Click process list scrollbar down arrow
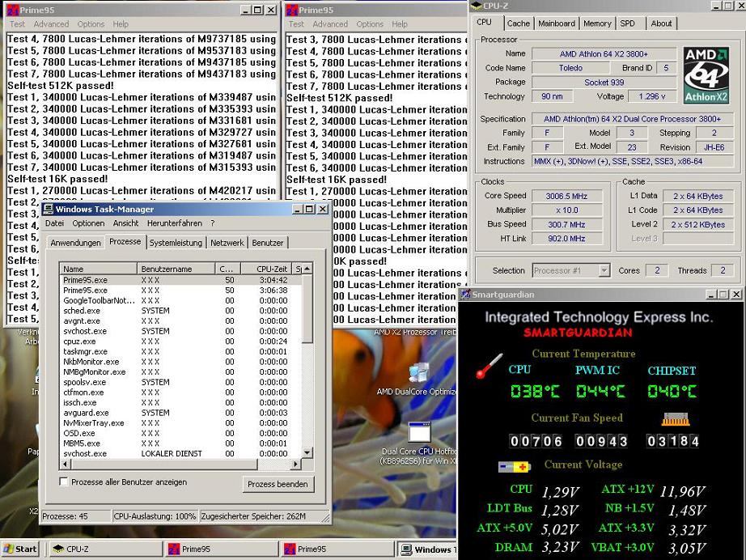The image size is (746, 560). pos(307,453)
